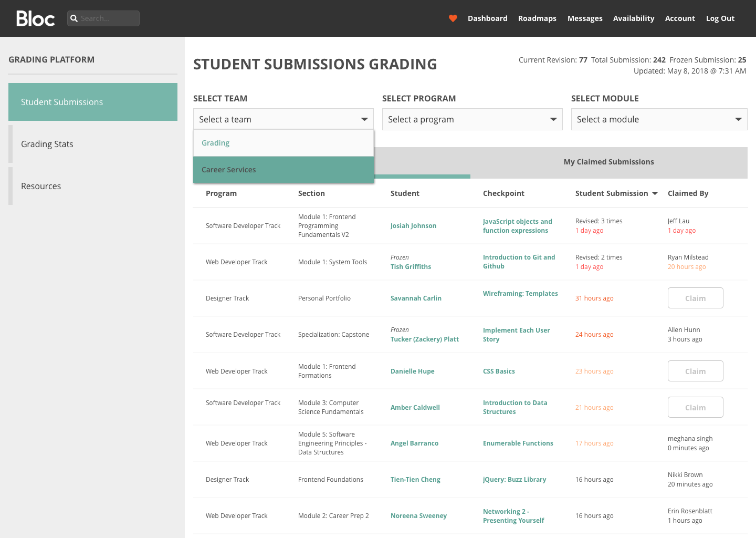Click Log Out

(720, 18)
